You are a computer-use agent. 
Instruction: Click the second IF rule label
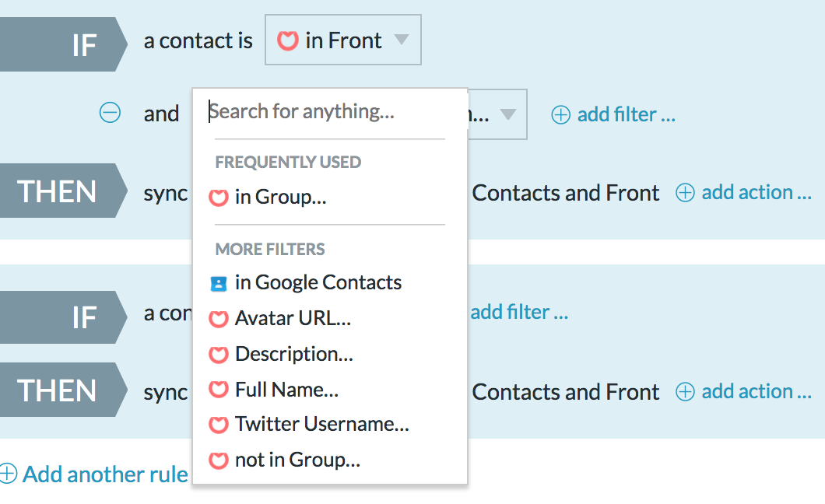point(63,317)
